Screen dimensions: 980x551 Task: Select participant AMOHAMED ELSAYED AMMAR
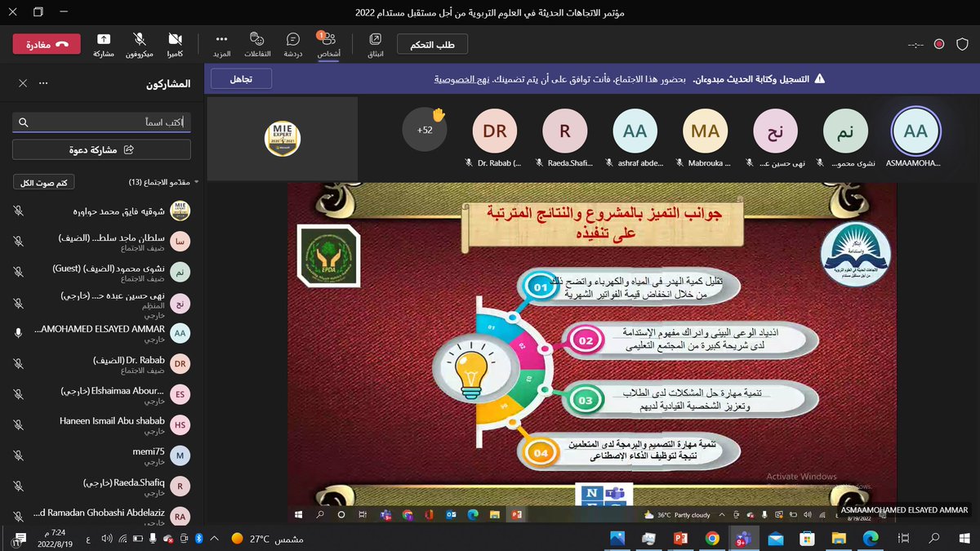[101, 333]
